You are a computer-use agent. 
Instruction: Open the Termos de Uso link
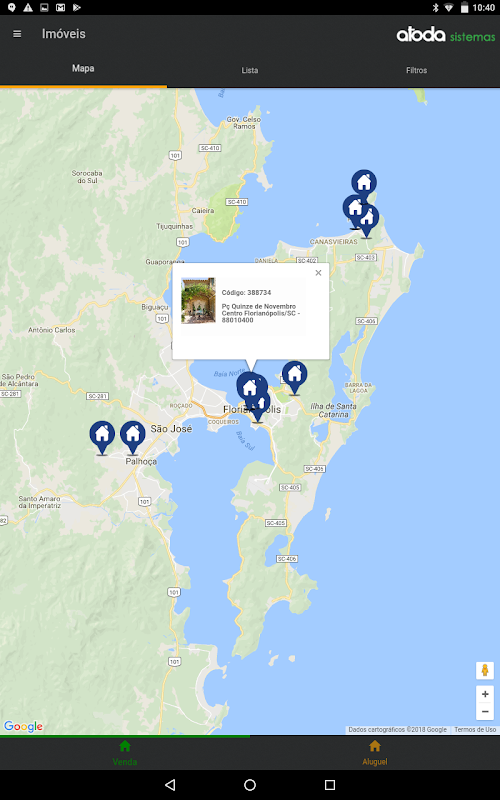[x=475, y=730]
